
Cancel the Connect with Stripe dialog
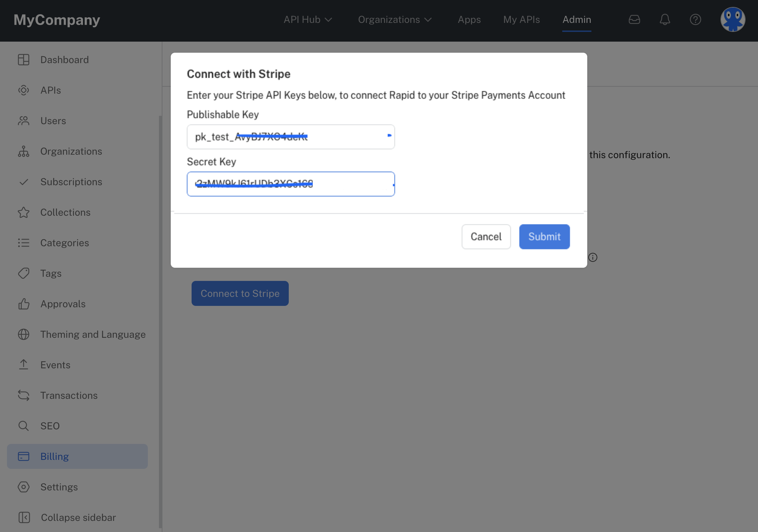[486, 237]
